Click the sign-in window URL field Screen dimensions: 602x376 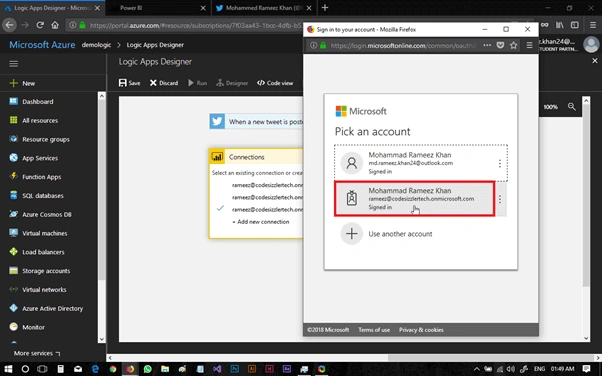(x=403, y=45)
